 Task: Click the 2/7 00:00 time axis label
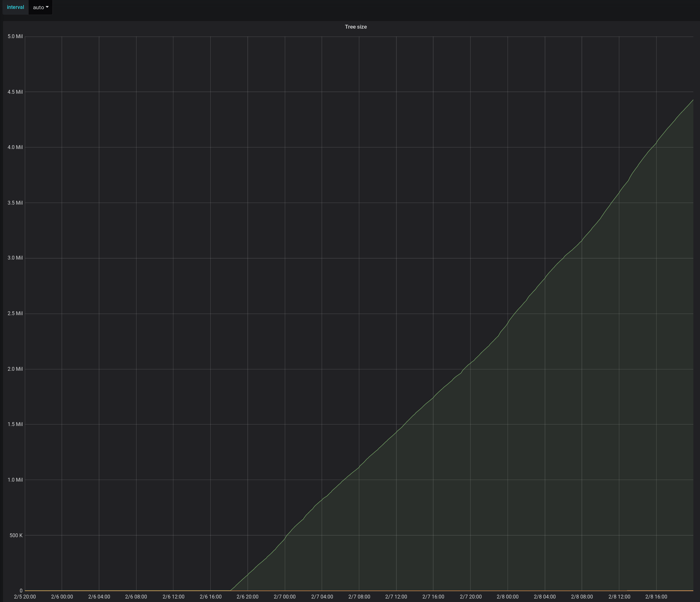(x=285, y=597)
